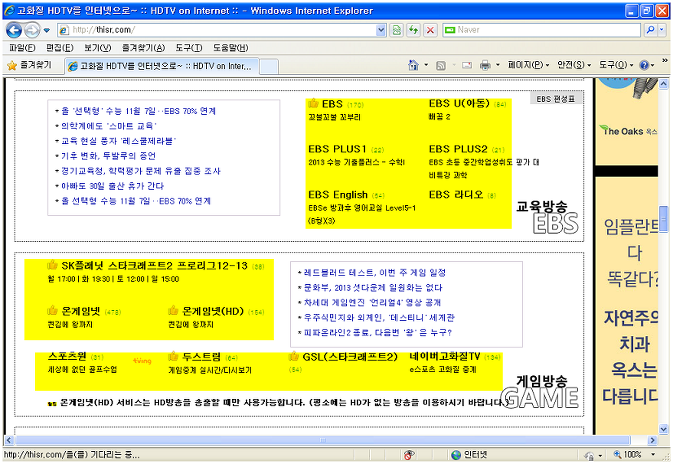Click the vertical scrollbar thumb

(664, 219)
